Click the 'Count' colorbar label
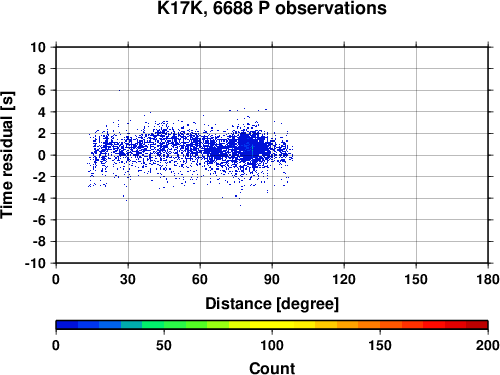 [x=272, y=368]
